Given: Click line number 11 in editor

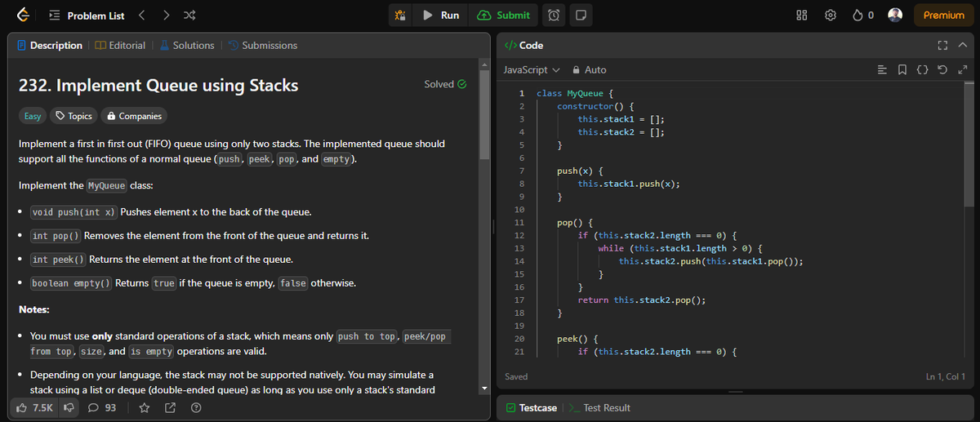Looking at the screenshot, I should [x=519, y=222].
